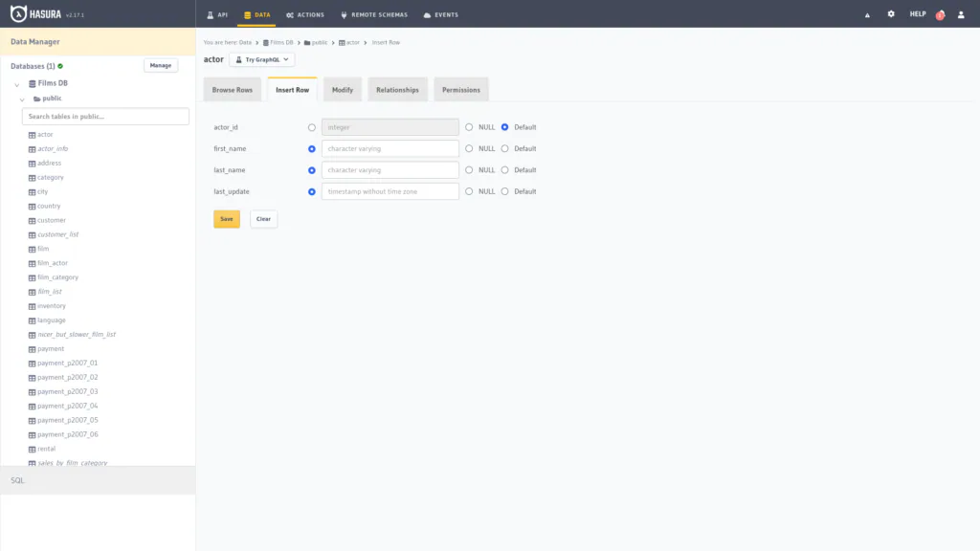Click the Events cloud icon
The width and height of the screenshot is (980, 551).
[427, 15]
